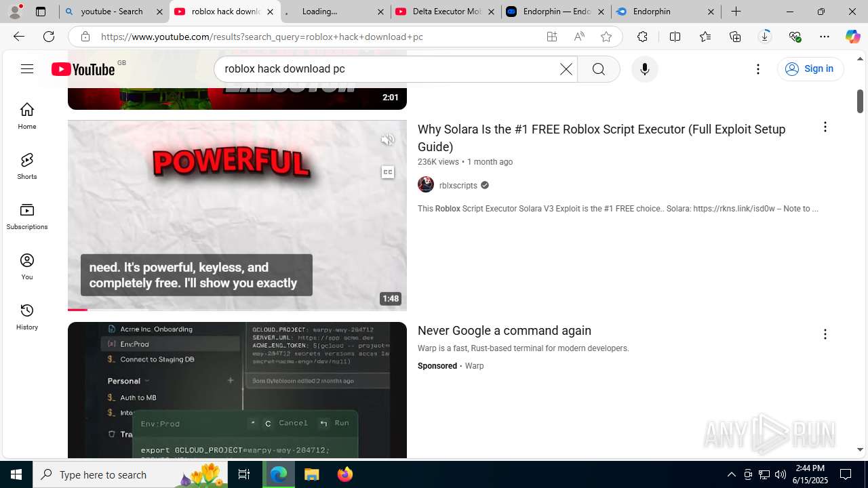
Task: Open YouTube settings three-dot menu
Action: [758, 69]
